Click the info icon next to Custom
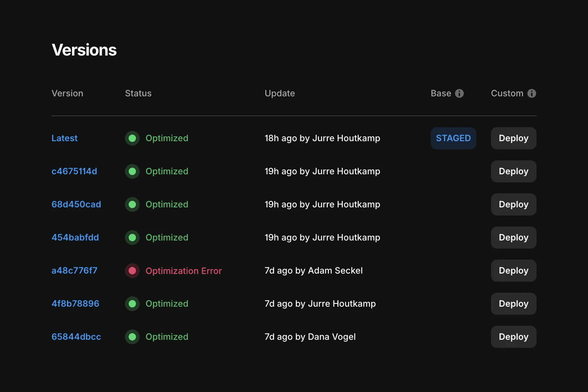Image resolution: width=588 pixels, height=392 pixels. [532, 93]
